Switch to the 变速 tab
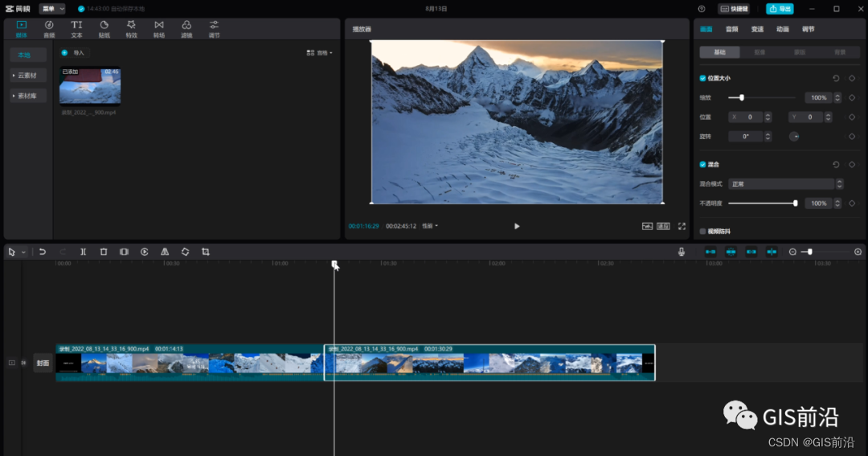Image resolution: width=868 pixels, height=456 pixels. point(757,29)
